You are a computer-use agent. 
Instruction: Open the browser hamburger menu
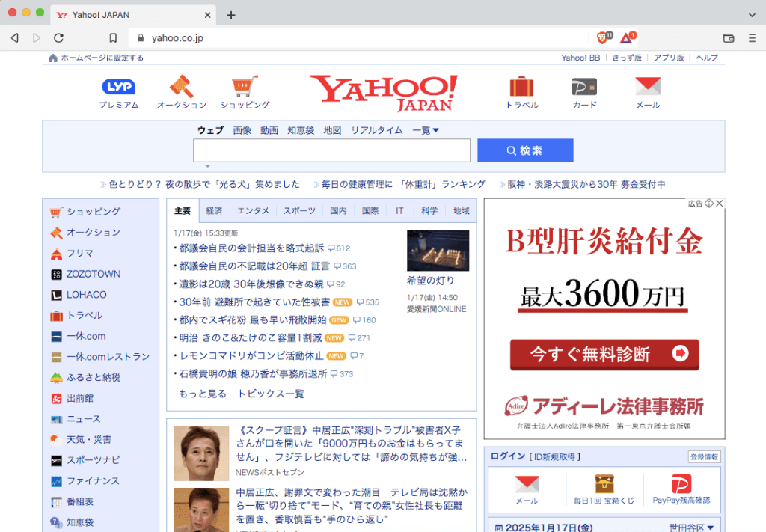[x=752, y=38]
